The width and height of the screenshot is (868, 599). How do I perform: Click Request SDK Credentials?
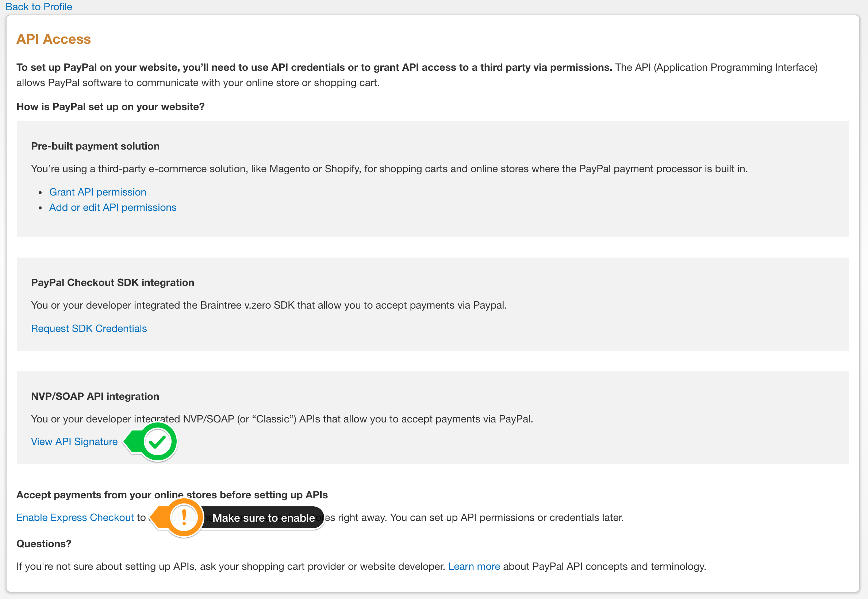89,328
